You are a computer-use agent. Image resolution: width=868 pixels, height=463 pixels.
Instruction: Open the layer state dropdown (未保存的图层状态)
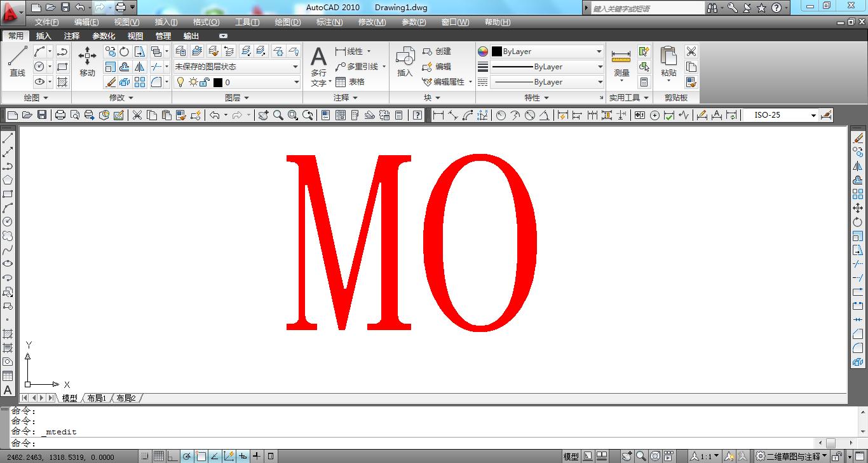[x=236, y=67]
